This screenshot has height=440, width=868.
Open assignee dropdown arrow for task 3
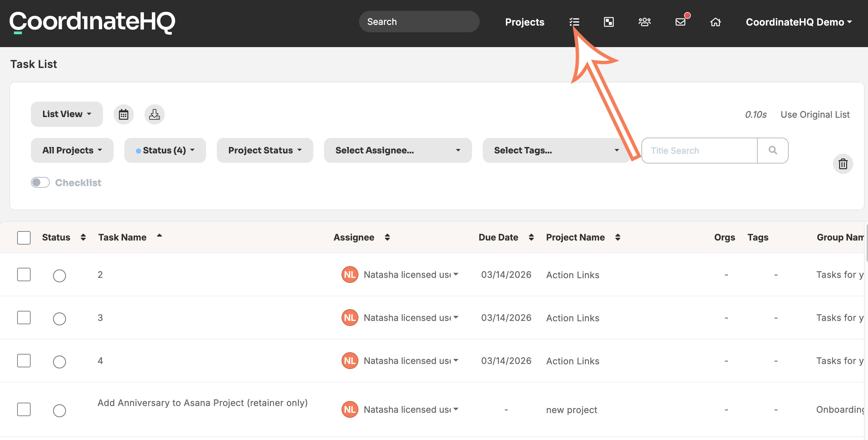point(456,317)
